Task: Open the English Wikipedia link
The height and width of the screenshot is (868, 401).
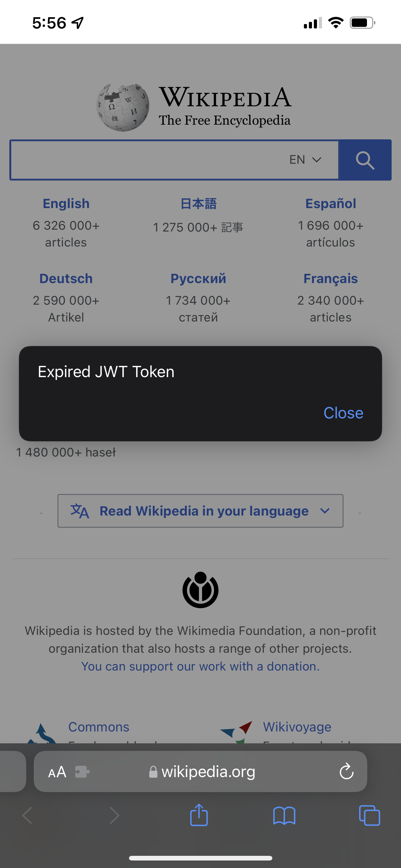Action: (x=66, y=203)
